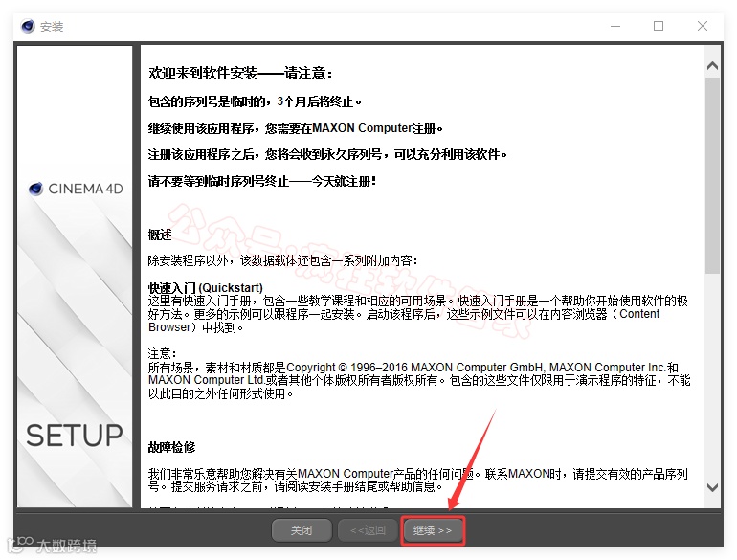Maximize the 安装 installer window
Viewport: 737px width, 560px height.
(x=659, y=27)
